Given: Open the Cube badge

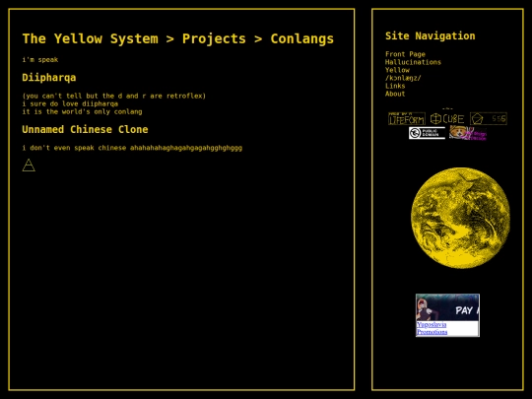Looking at the screenshot, I should pos(447,119).
